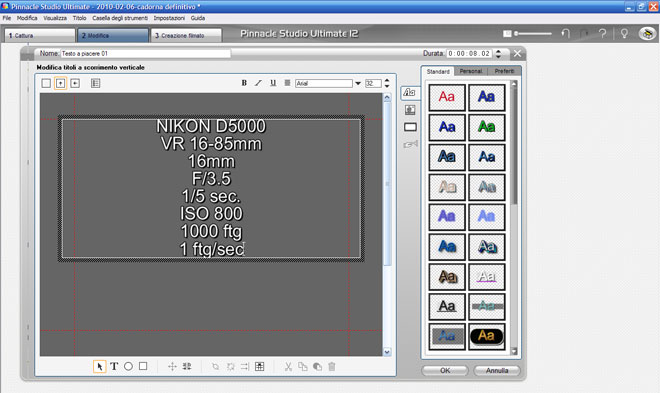Increase font size with stepper arrow

pyautogui.click(x=387, y=80)
